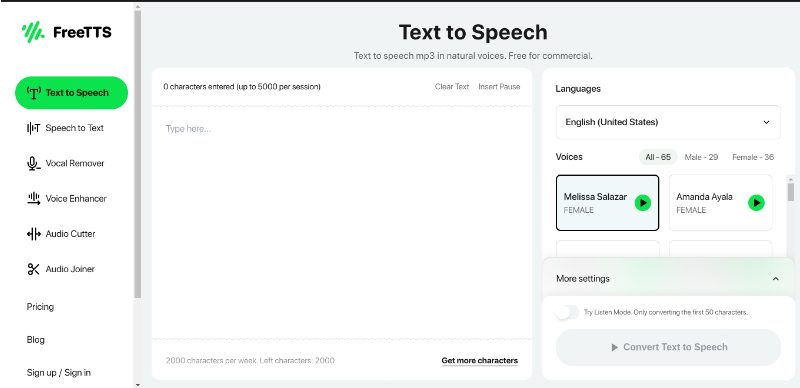This screenshot has width=800, height=388.
Task: Collapse the More settings panel
Action: (x=776, y=279)
